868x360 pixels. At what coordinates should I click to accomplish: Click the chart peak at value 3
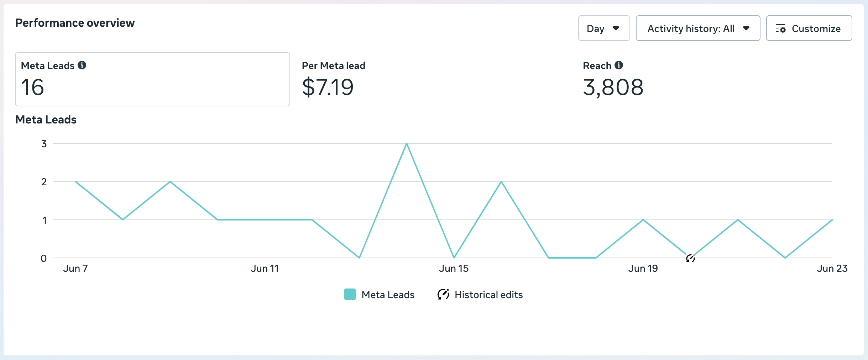click(x=407, y=144)
